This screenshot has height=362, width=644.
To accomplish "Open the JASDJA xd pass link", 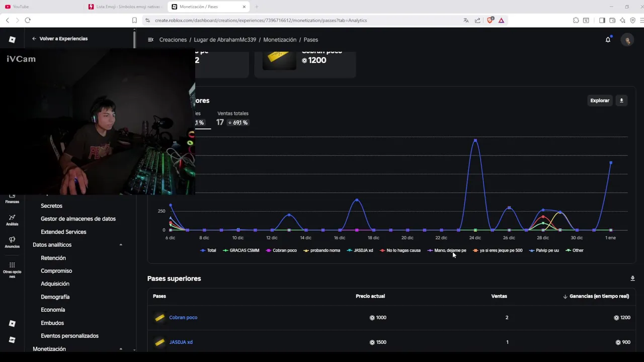I will tap(181, 342).
